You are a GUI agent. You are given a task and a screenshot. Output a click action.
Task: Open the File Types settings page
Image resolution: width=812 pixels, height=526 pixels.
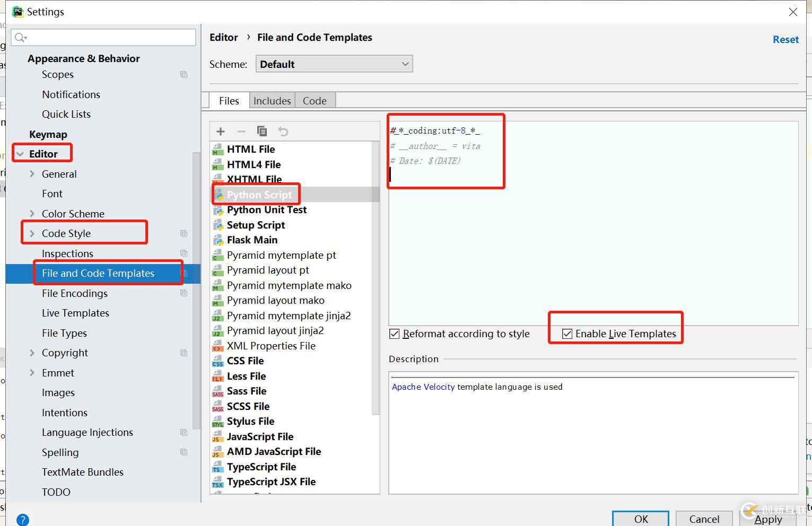pyautogui.click(x=64, y=334)
